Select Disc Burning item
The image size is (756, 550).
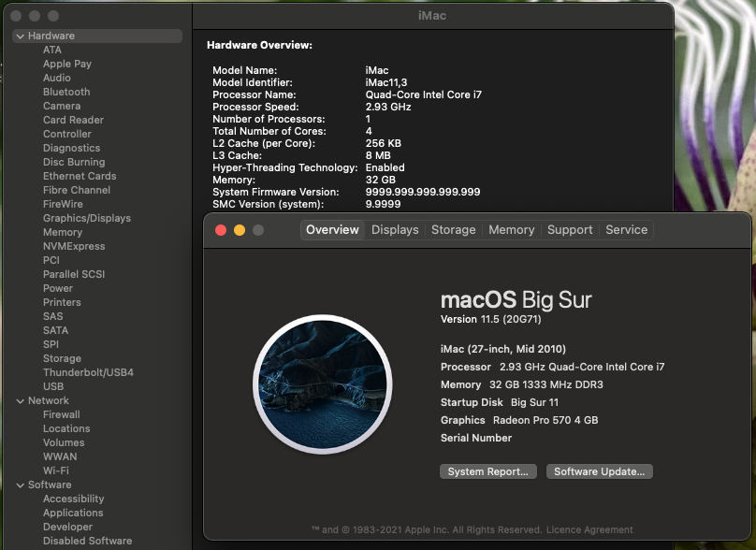click(x=74, y=162)
